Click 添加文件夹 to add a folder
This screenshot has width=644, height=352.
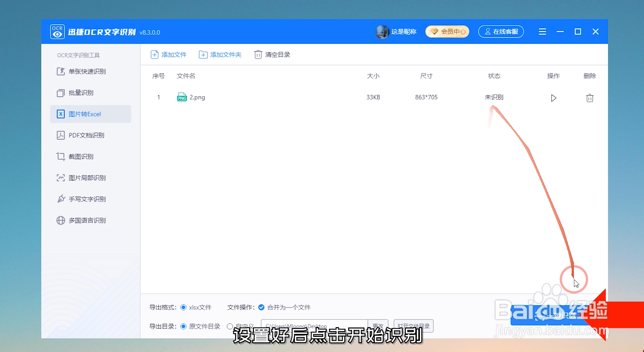[220, 54]
